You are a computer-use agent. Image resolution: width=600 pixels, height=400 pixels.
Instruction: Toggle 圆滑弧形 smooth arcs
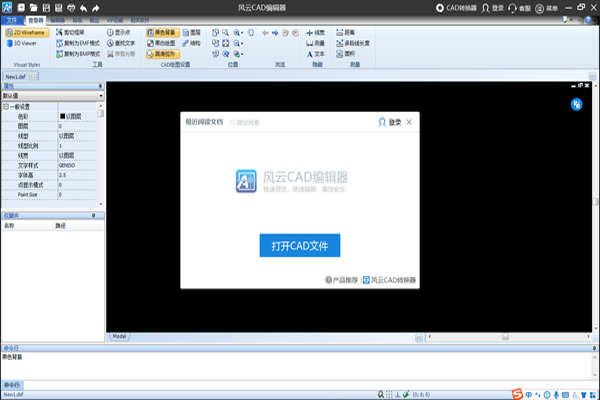point(162,54)
